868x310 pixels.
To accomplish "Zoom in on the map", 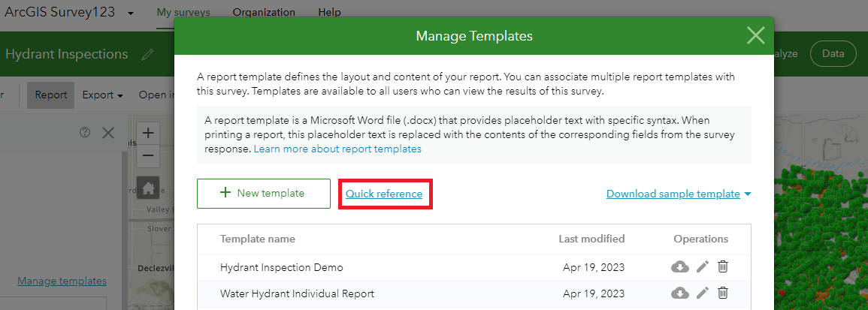I will click(x=148, y=133).
